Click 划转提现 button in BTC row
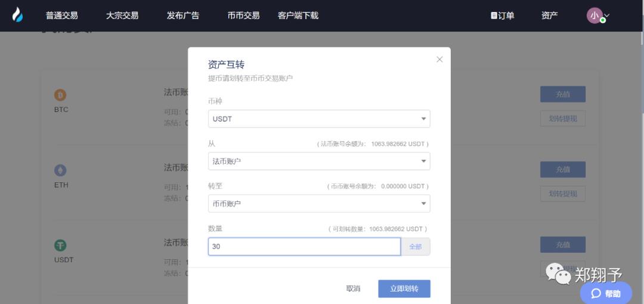644x304 pixels. click(x=563, y=119)
